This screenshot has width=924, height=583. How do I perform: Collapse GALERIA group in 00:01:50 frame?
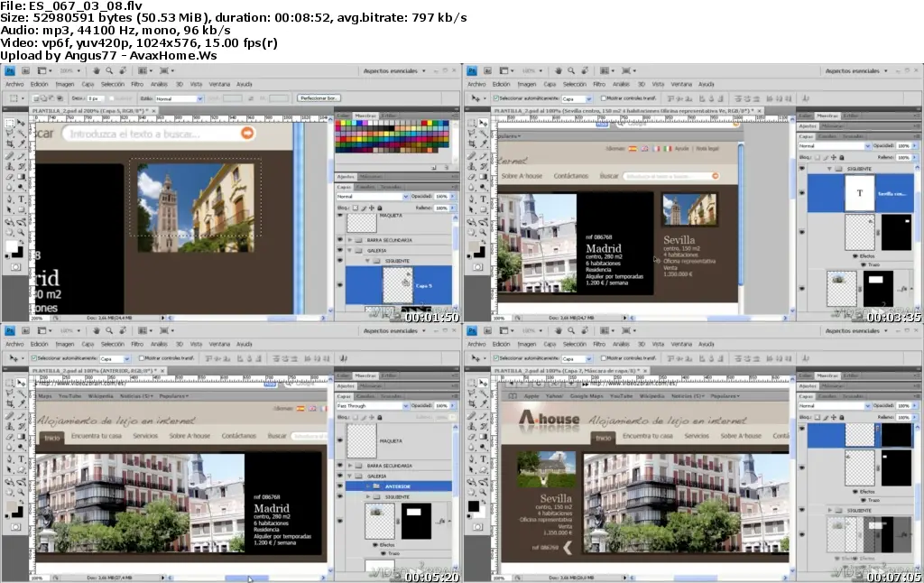350,251
